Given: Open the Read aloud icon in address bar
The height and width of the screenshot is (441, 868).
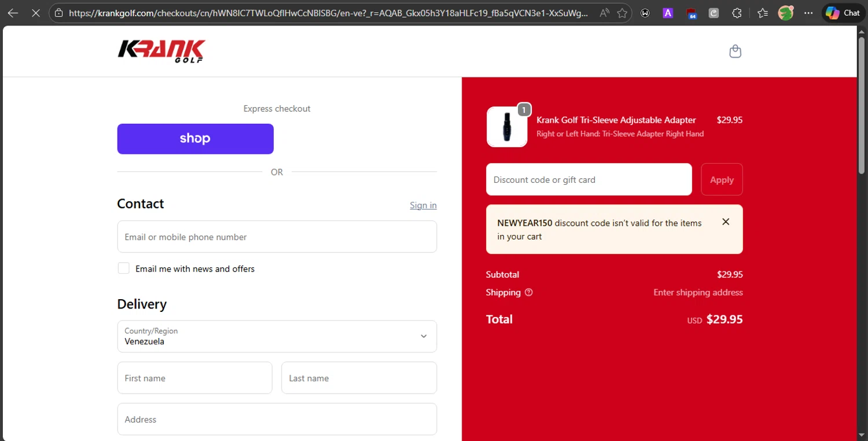Looking at the screenshot, I should [x=604, y=13].
